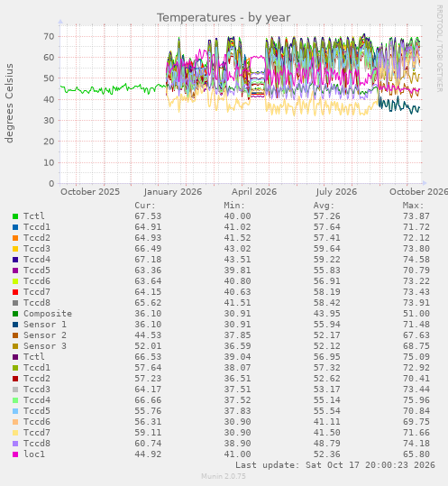Click the dark green Composite legend swatch
Viewport: 448px width, 486px height.
point(15,314)
